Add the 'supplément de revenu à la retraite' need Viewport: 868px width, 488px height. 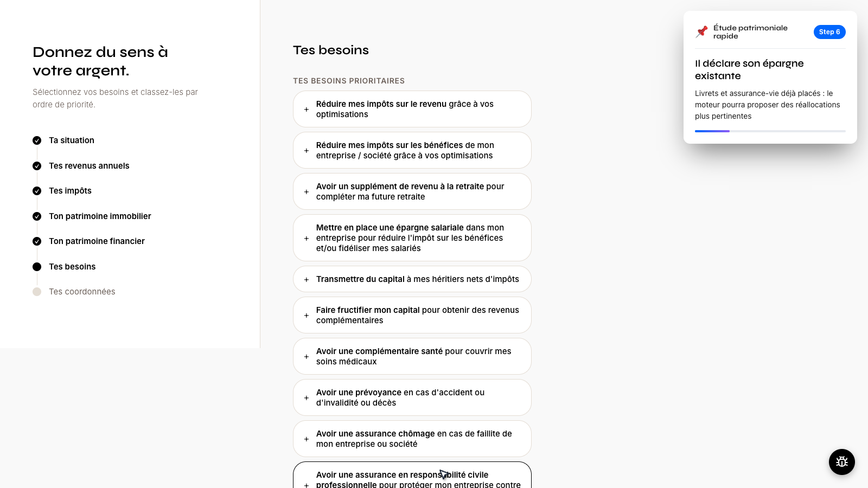(412, 191)
